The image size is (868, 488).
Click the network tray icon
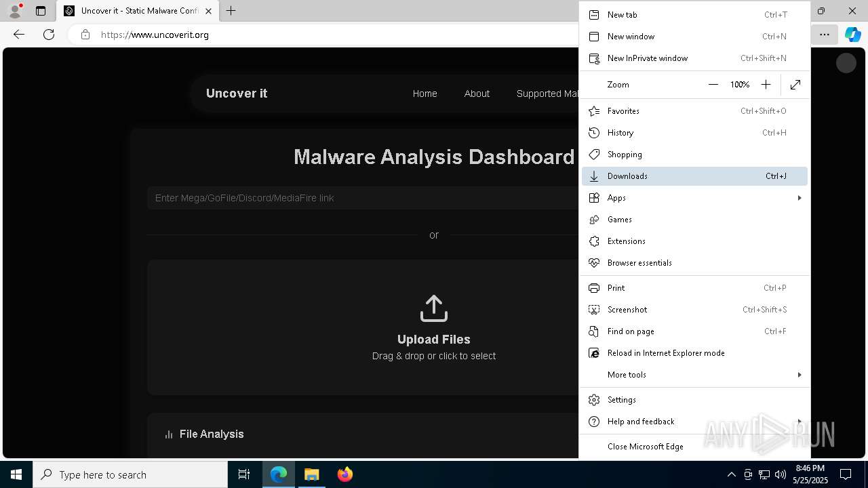point(764,474)
